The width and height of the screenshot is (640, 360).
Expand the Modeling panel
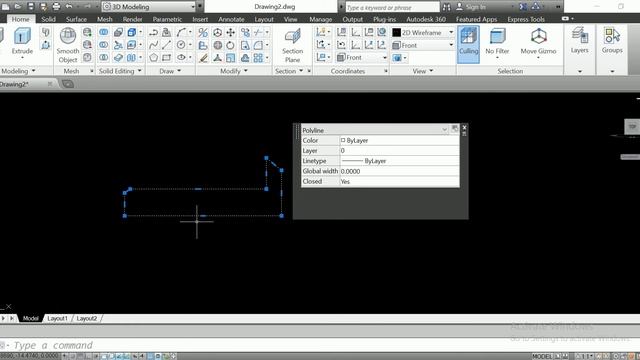click(x=18, y=71)
